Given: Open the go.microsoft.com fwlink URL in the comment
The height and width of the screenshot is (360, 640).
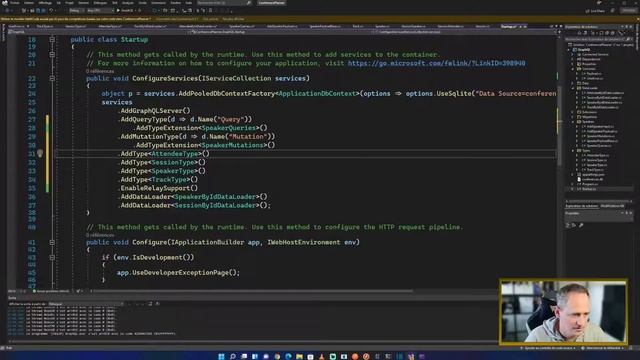Looking at the screenshot, I should click(436, 63).
